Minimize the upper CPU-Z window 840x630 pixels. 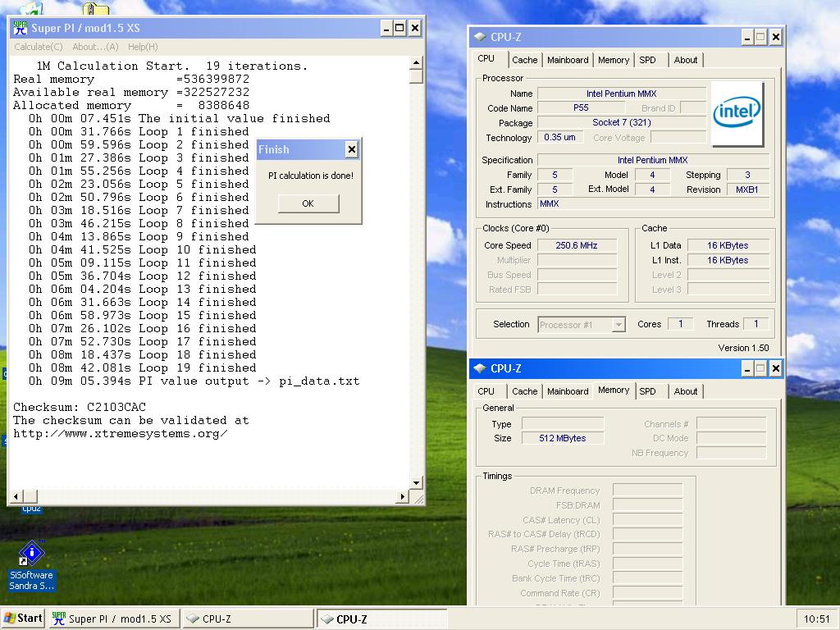(747, 38)
